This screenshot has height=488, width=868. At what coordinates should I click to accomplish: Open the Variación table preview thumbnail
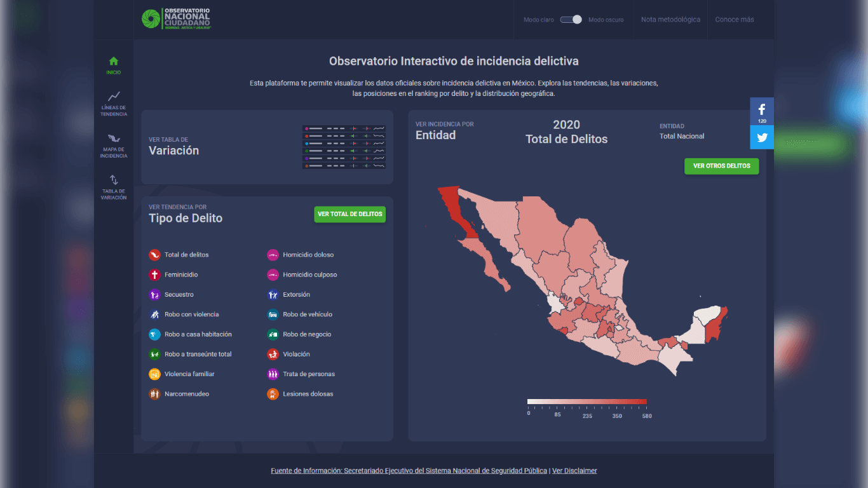pyautogui.click(x=344, y=147)
